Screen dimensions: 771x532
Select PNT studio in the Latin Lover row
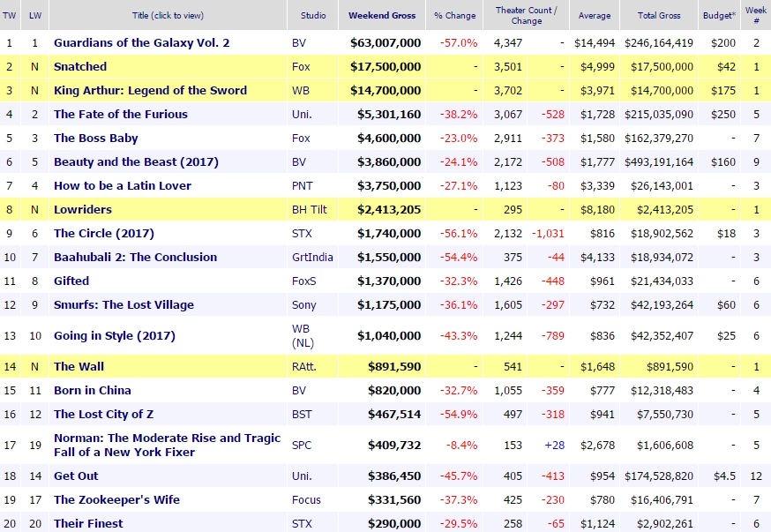303,186
